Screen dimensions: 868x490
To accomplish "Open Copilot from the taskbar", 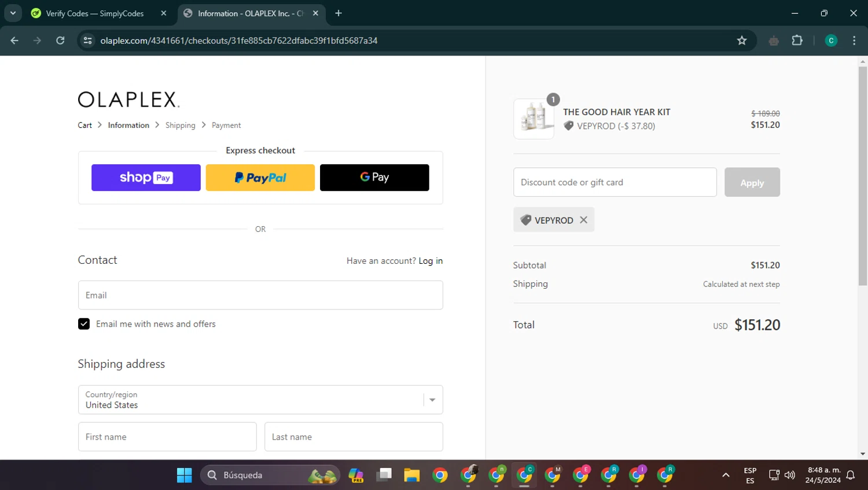I will coord(356,475).
